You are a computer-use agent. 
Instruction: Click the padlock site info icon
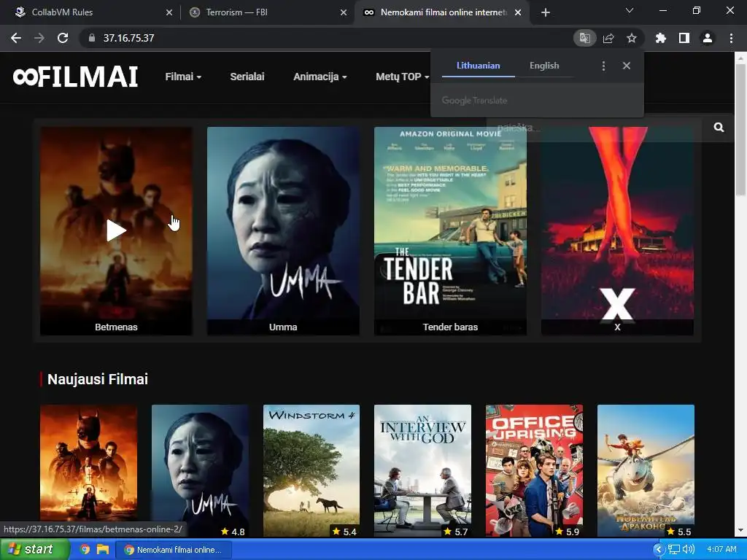pyautogui.click(x=92, y=38)
